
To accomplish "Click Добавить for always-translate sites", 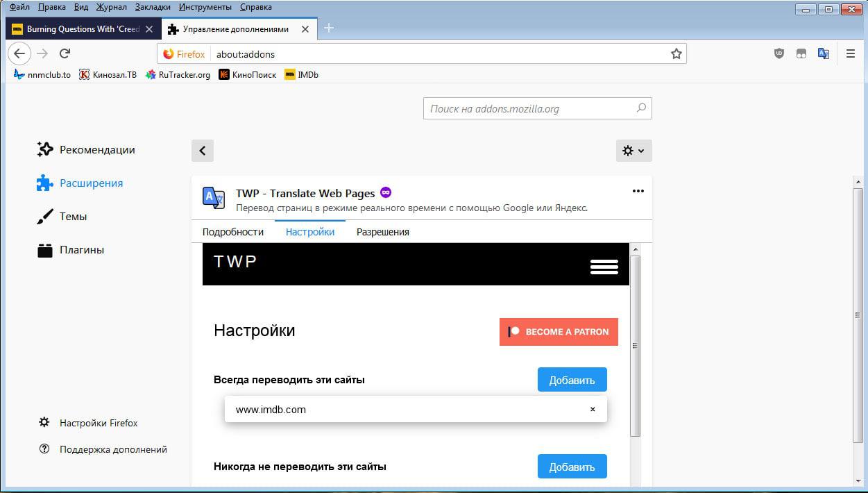I will [x=572, y=380].
